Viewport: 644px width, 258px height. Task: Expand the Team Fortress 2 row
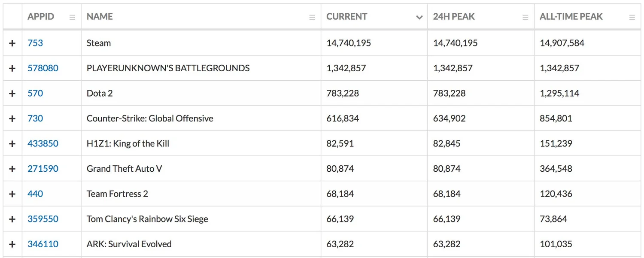click(x=12, y=194)
